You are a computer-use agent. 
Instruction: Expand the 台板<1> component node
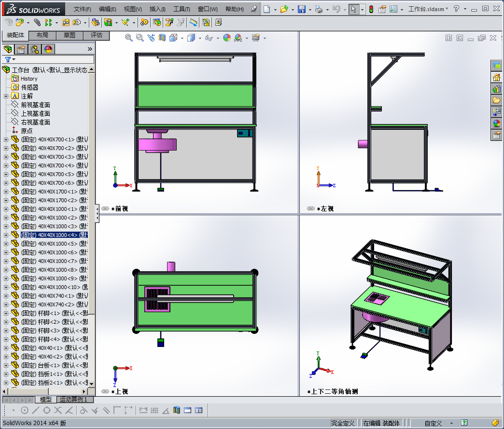pyautogui.click(x=6, y=365)
